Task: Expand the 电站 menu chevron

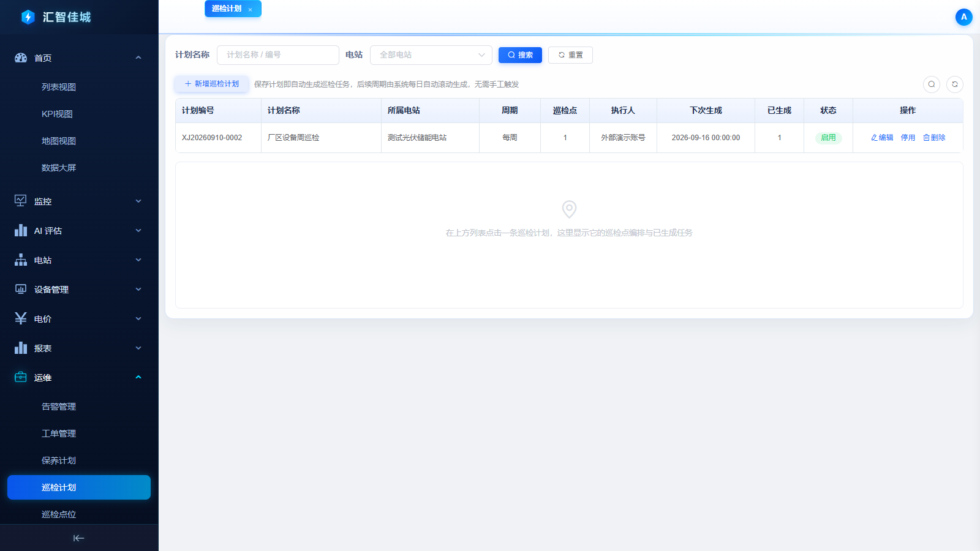Action: [138, 260]
